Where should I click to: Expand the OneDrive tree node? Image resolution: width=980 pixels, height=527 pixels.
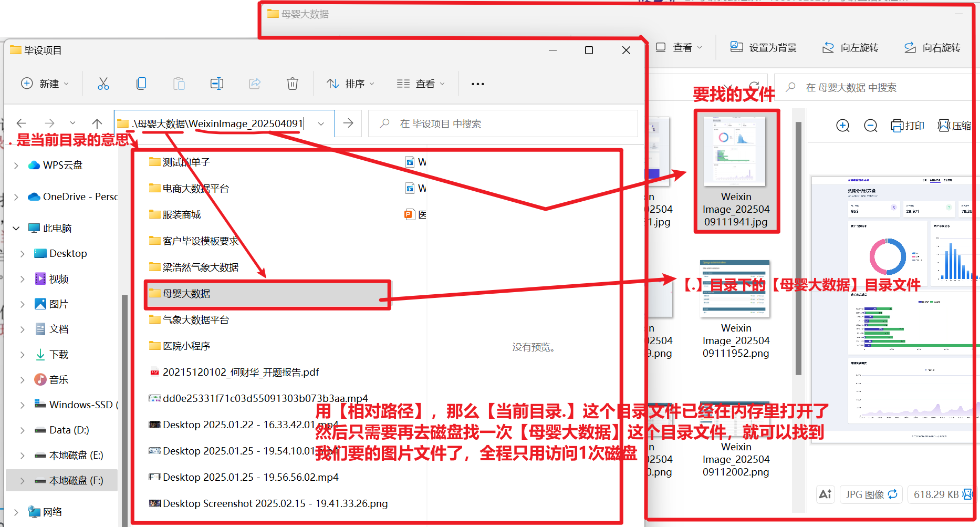pos(16,197)
